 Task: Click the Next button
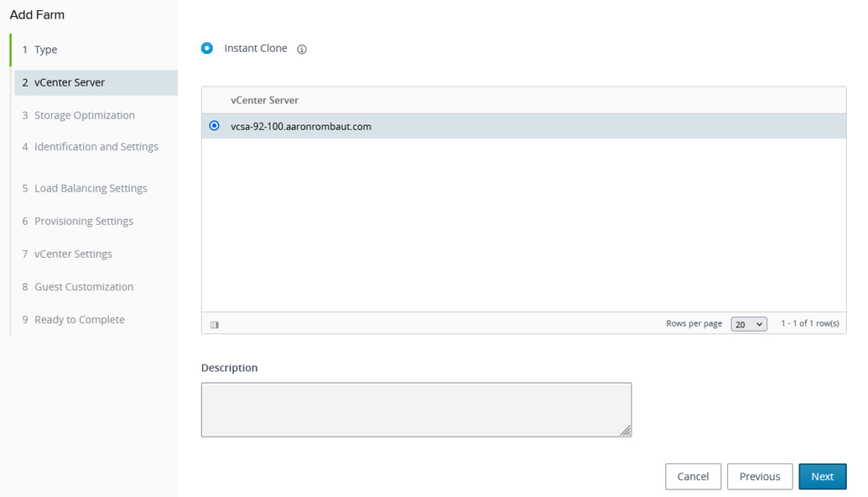[x=821, y=477]
